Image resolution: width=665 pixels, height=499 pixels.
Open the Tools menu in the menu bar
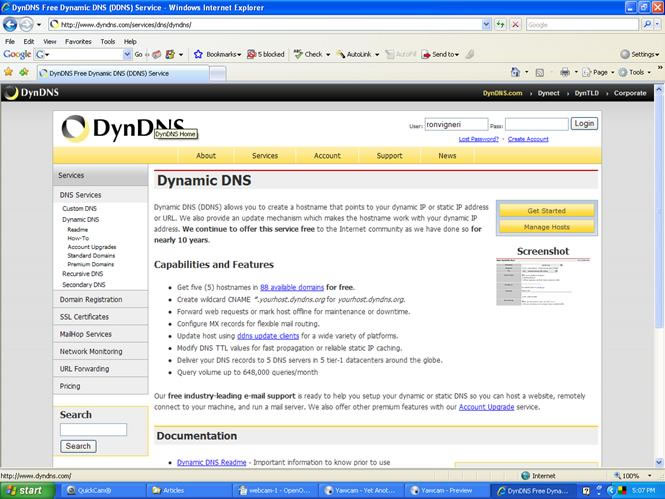click(x=108, y=42)
